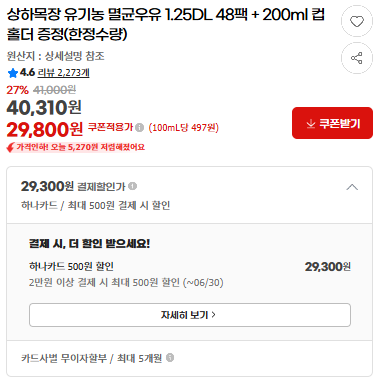Click the 가격인하 price drop banner

tap(76, 147)
